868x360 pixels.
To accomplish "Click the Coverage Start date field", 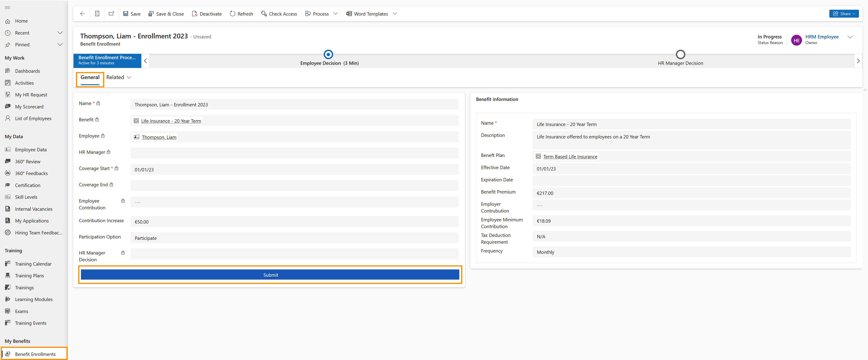I will [x=294, y=169].
